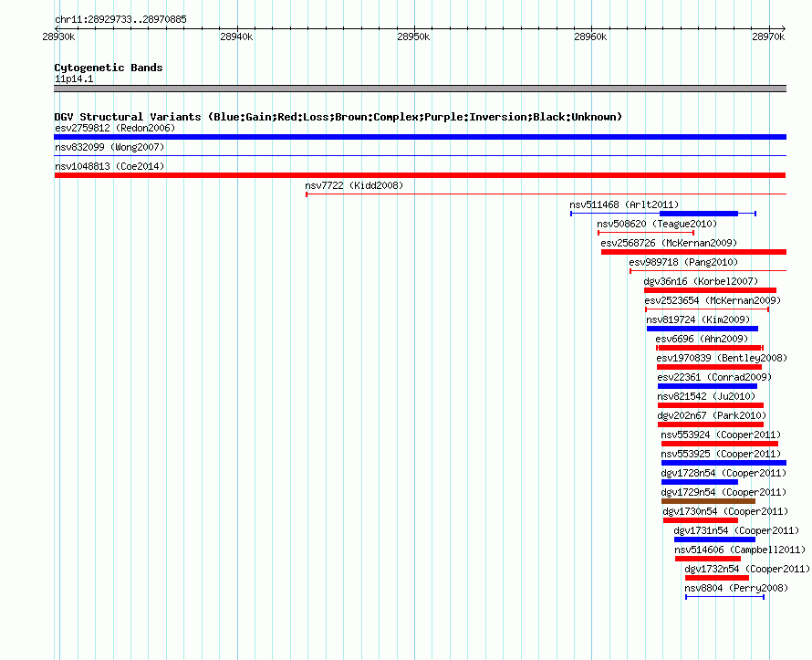
Task: Click the esv2759812 (Redon2006) label
Action: pos(115,128)
